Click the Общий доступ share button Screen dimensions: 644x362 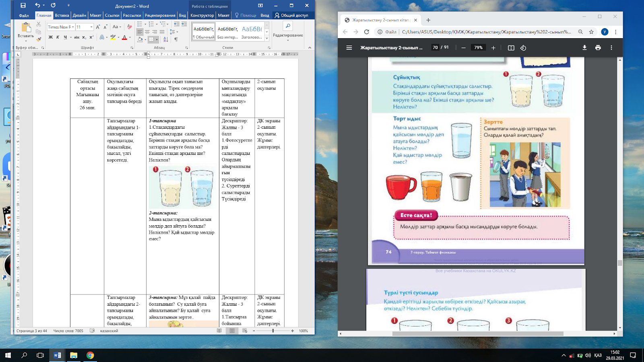[x=291, y=15]
